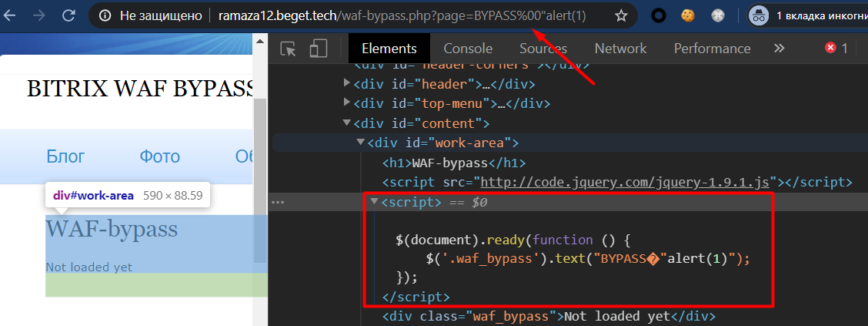Toggle the device toolbar icon in DevTools
Image resolution: width=868 pixels, height=326 pixels.
click(319, 49)
